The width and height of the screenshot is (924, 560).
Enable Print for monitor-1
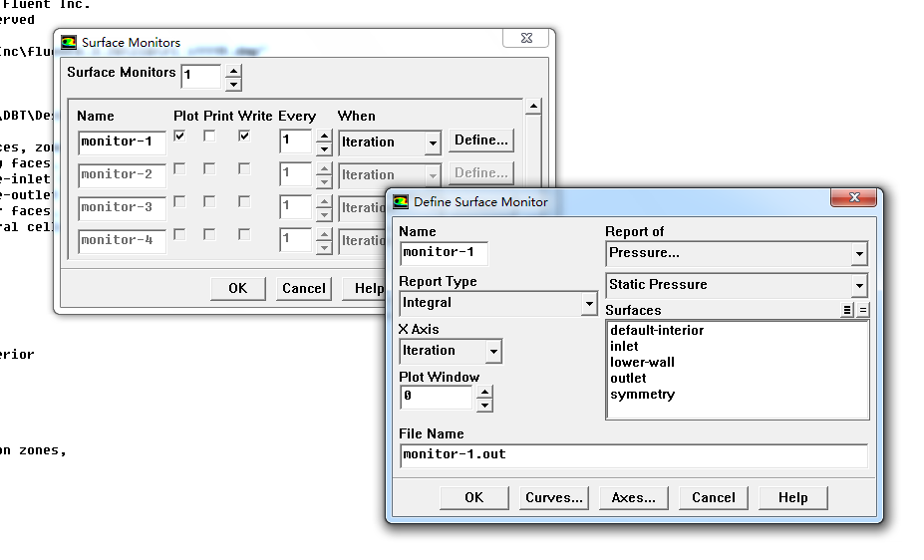[x=209, y=137]
